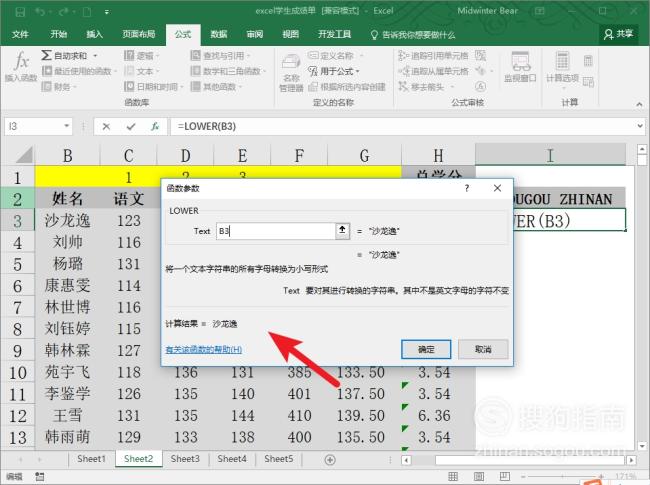Open the Use in Formula menu
This screenshot has height=485, width=650.
tap(334, 71)
